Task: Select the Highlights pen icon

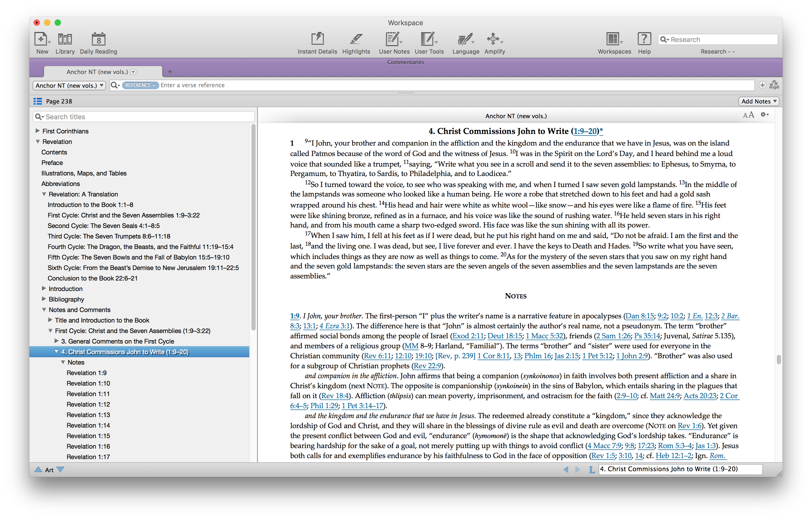Action: (x=356, y=39)
